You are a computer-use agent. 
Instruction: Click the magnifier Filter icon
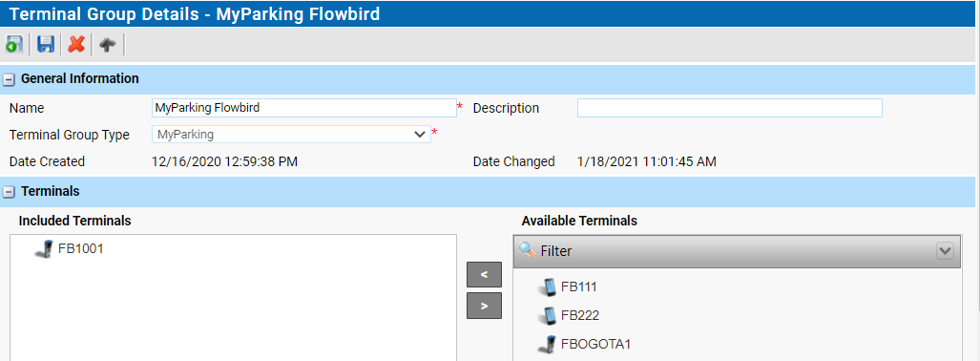point(528,251)
